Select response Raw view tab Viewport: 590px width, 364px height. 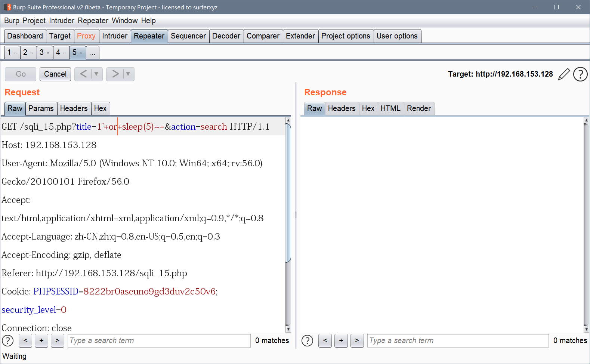pyautogui.click(x=315, y=108)
